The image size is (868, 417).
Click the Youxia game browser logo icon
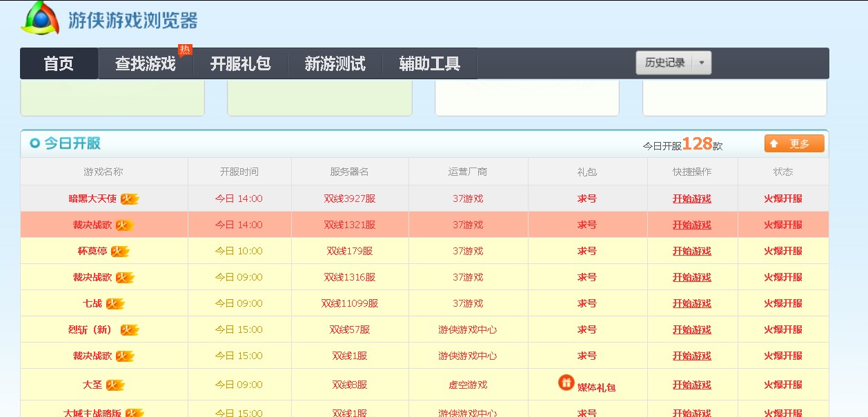(40, 18)
